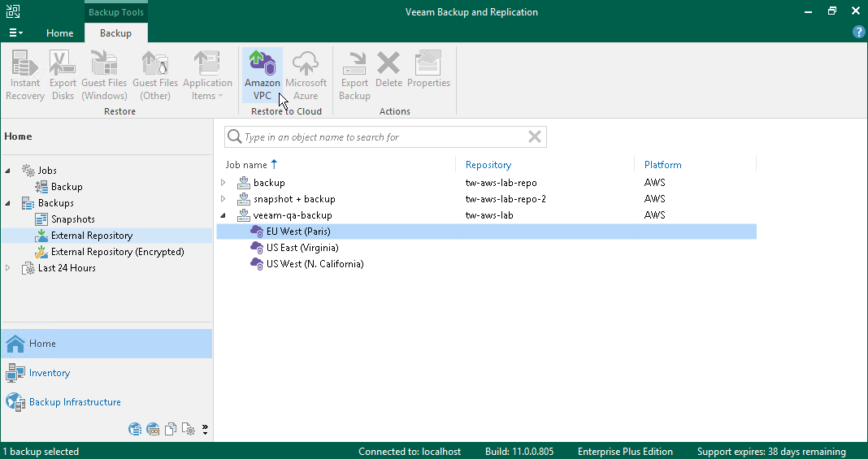This screenshot has height=459, width=868.
Task: Click the search field for object name
Action: (x=385, y=137)
